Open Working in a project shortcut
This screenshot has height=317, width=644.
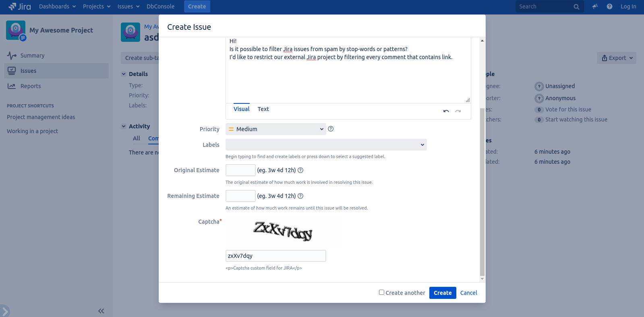click(x=32, y=131)
